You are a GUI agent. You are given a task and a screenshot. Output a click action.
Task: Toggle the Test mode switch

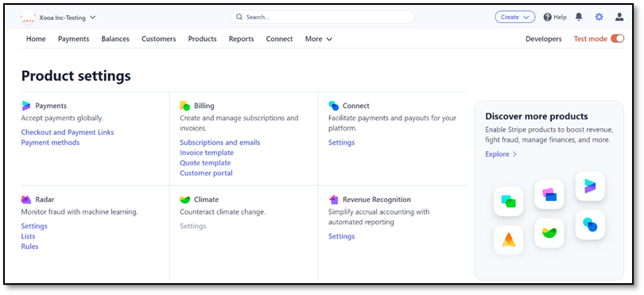click(x=617, y=39)
